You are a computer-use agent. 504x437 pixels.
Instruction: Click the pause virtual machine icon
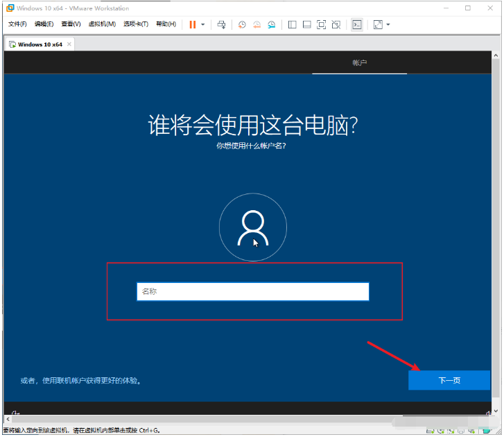pyautogui.click(x=192, y=24)
